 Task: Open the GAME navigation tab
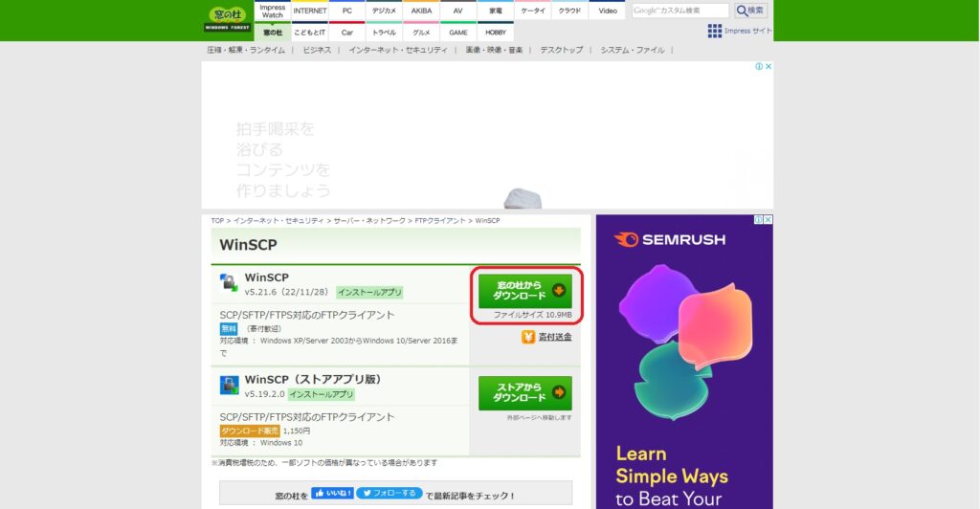(x=458, y=32)
